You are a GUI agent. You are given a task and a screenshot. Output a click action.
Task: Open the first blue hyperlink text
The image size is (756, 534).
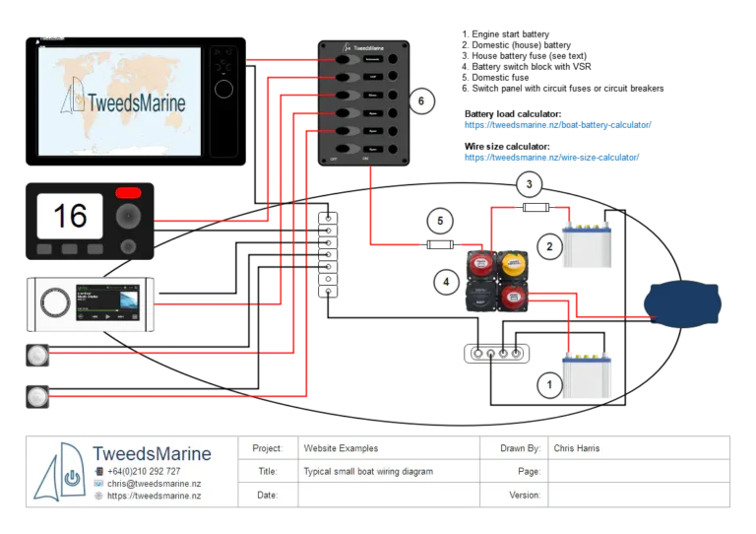557,126
